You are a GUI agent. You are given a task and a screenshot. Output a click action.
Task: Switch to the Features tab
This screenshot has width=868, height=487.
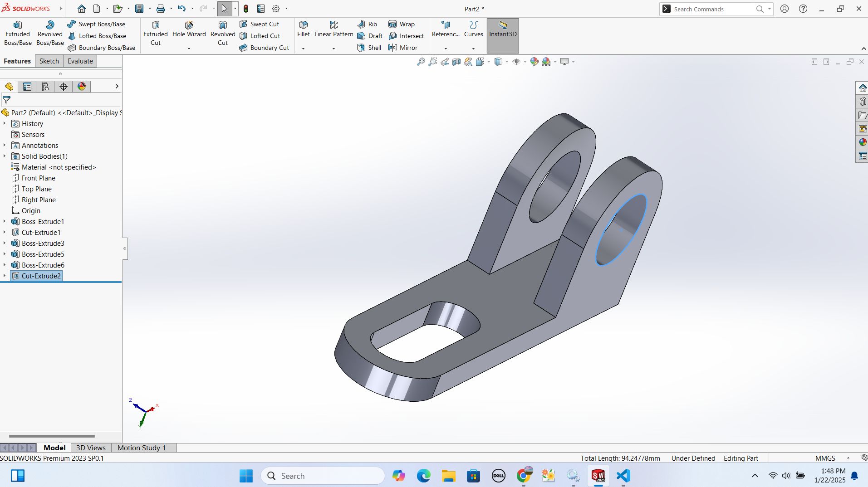pos(17,61)
